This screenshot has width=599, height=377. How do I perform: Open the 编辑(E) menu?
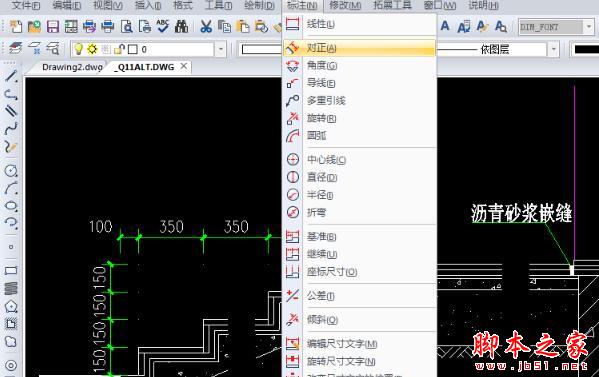pyautogui.click(x=67, y=6)
